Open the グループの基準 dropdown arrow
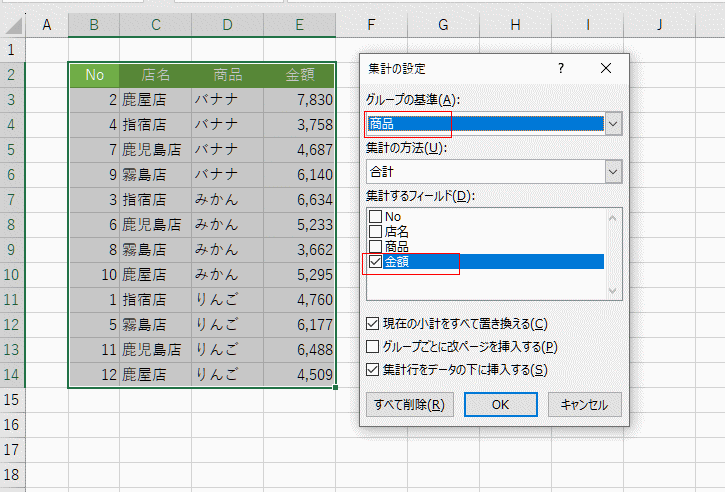 tap(613, 124)
